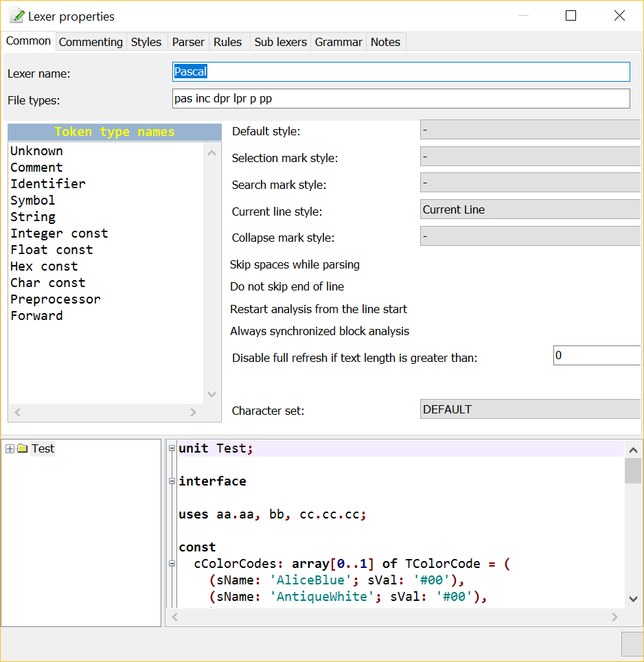Collapse the fold marker beside 'interface'
Screen dimensions: 644x662
click(172, 481)
